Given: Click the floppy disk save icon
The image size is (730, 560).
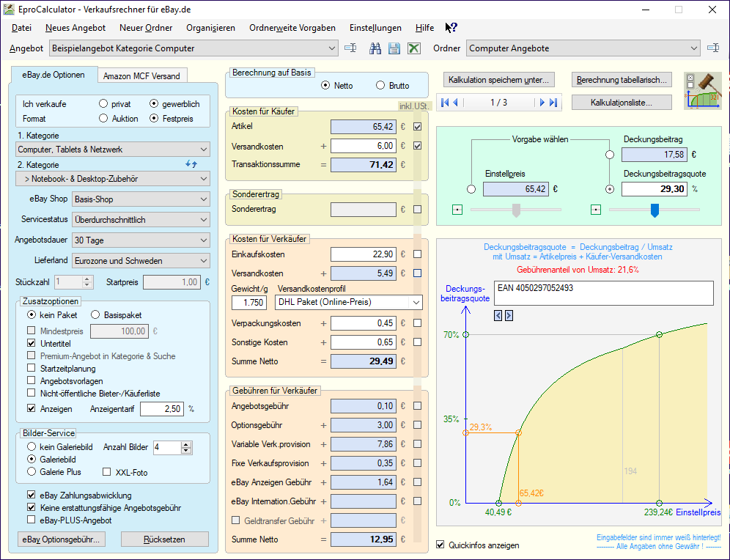Looking at the screenshot, I should pyautogui.click(x=394, y=48).
